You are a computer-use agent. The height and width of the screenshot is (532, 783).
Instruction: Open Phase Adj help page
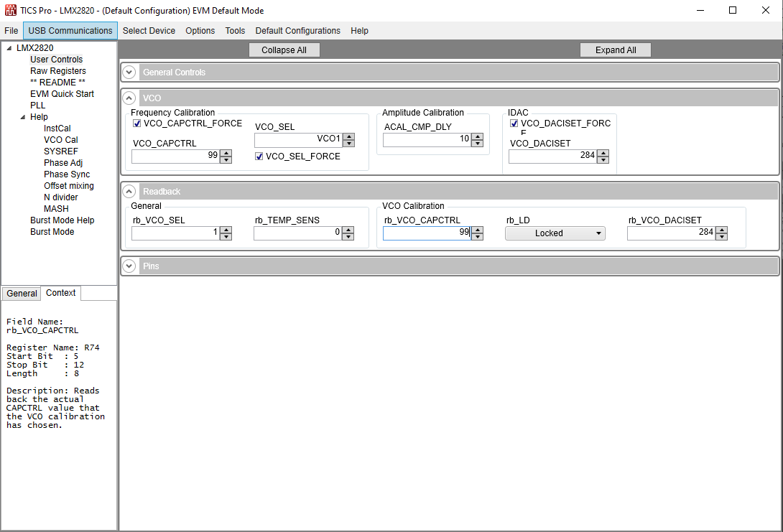pyautogui.click(x=63, y=163)
